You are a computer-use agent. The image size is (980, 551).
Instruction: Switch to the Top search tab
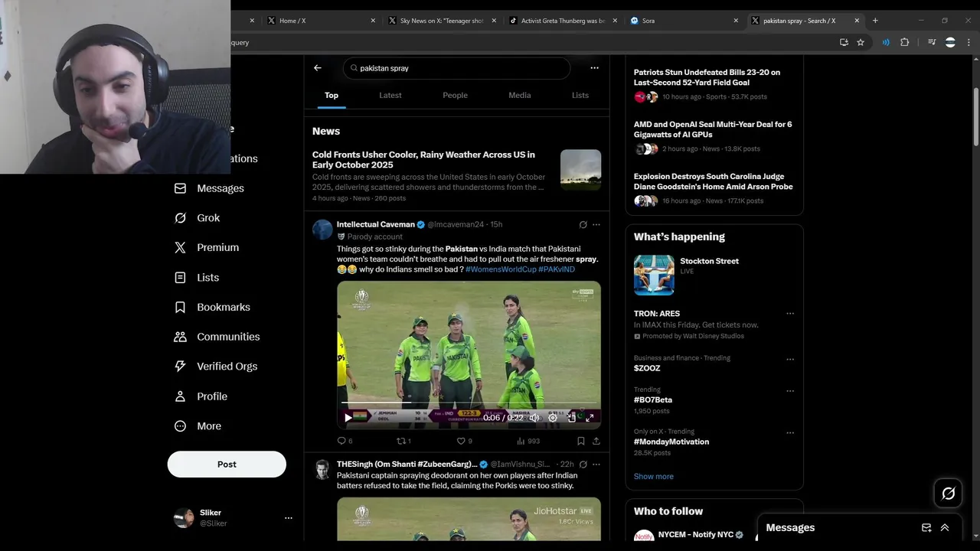pos(332,96)
